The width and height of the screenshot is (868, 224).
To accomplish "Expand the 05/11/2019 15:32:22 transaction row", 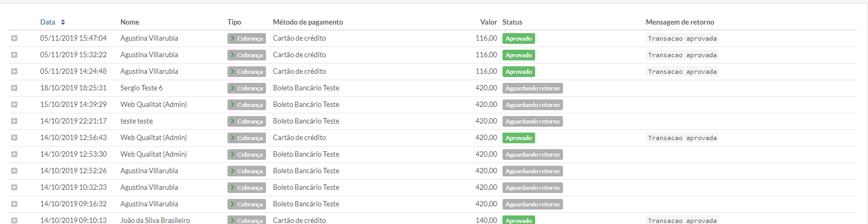I will click(14, 55).
